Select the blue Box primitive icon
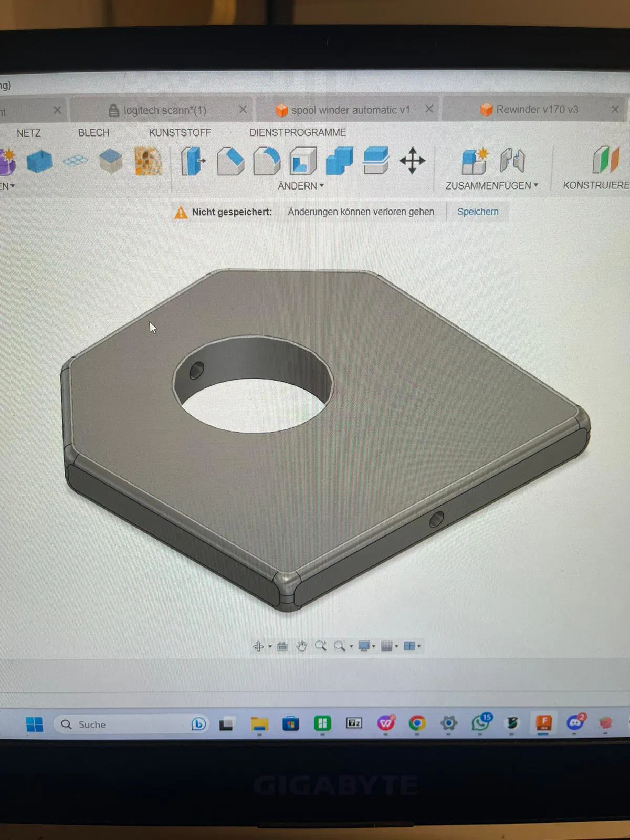This screenshot has height=840, width=630. click(x=39, y=161)
